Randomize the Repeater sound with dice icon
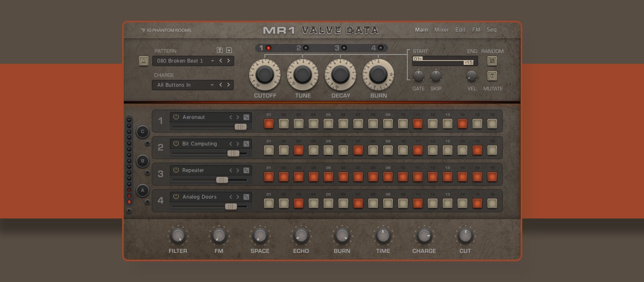This screenshot has height=282, width=644. (x=246, y=170)
